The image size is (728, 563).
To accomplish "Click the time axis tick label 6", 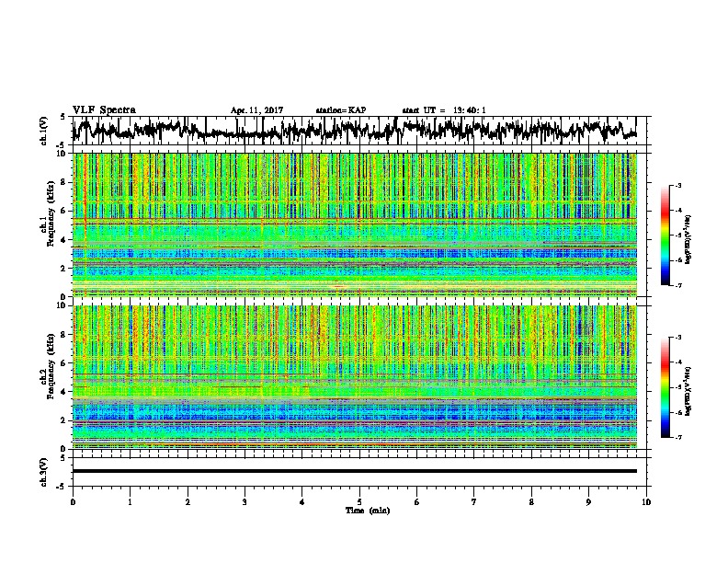I will click(x=417, y=502).
